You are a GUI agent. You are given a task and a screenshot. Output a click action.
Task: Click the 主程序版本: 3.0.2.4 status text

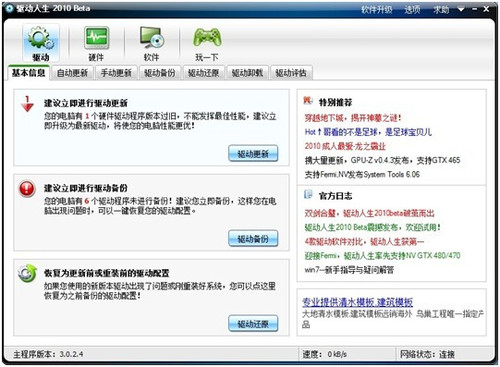point(48,354)
